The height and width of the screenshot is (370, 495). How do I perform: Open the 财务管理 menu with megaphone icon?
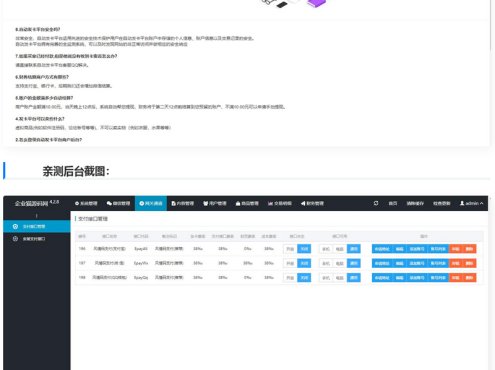pos(312,203)
